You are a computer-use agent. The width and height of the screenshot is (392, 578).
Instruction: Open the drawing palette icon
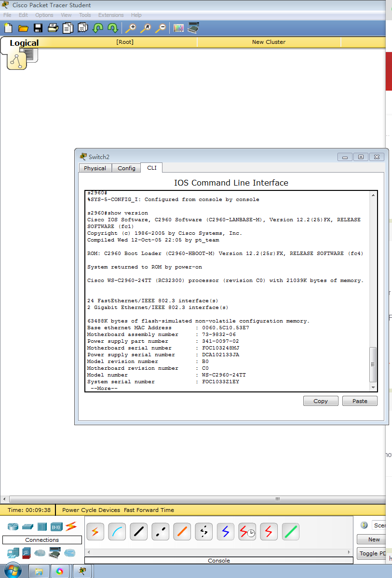(x=178, y=28)
